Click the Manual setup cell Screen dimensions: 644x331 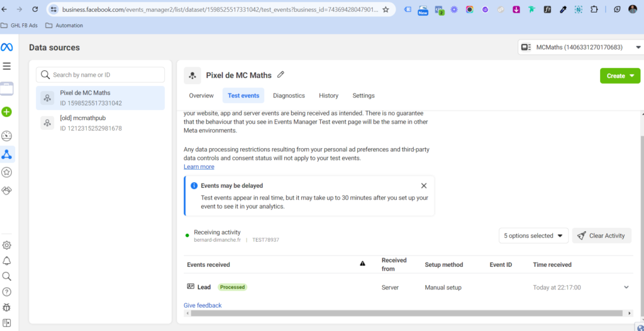[443, 288]
